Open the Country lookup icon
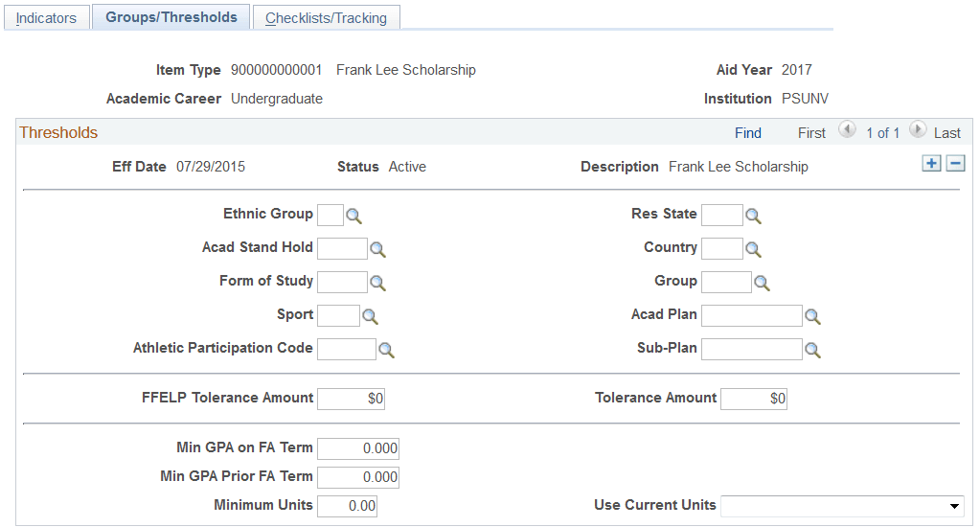Viewport: 980px width, 527px height. tap(754, 250)
